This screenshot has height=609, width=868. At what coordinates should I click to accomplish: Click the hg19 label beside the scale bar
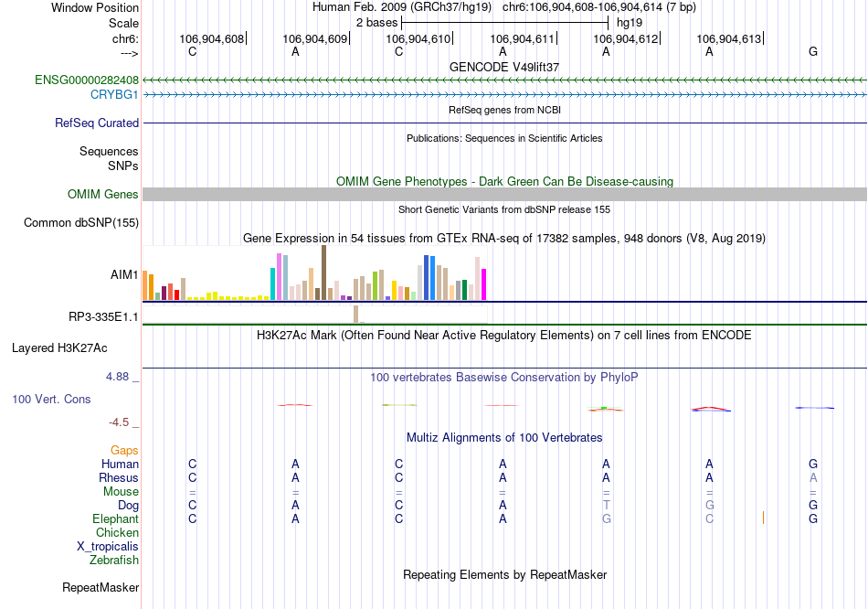630,23
